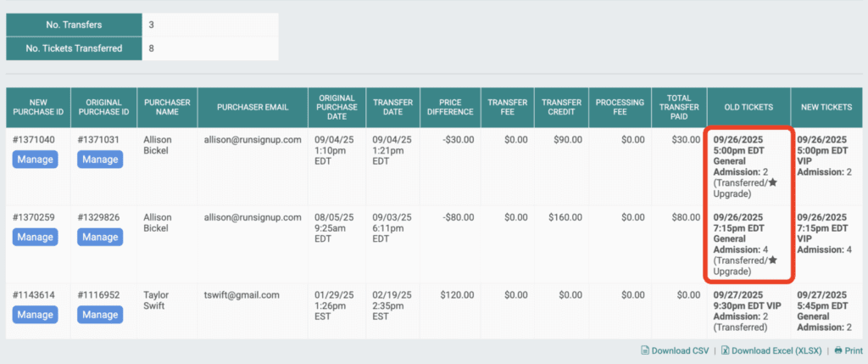
Task: Select the Price Difference column header
Action: (x=451, y=107)
